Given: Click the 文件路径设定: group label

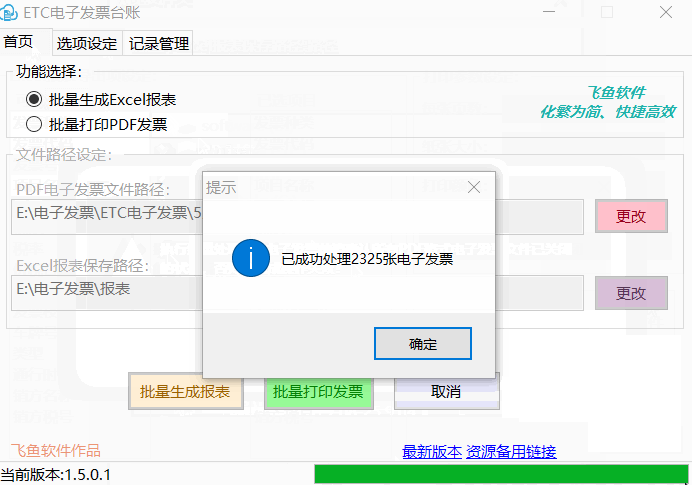Looking at the screenshot, I should [64, 154].
